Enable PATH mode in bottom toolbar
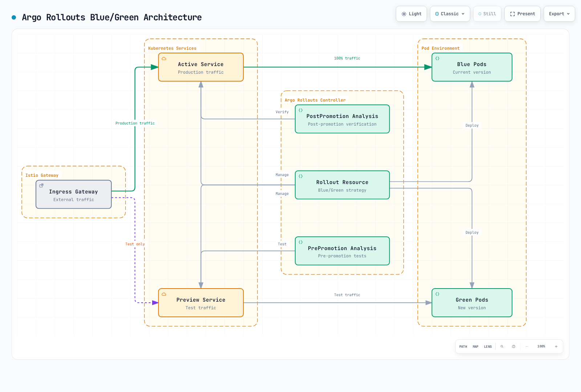This screenshot has width=581, height=392. coord(463,347)
